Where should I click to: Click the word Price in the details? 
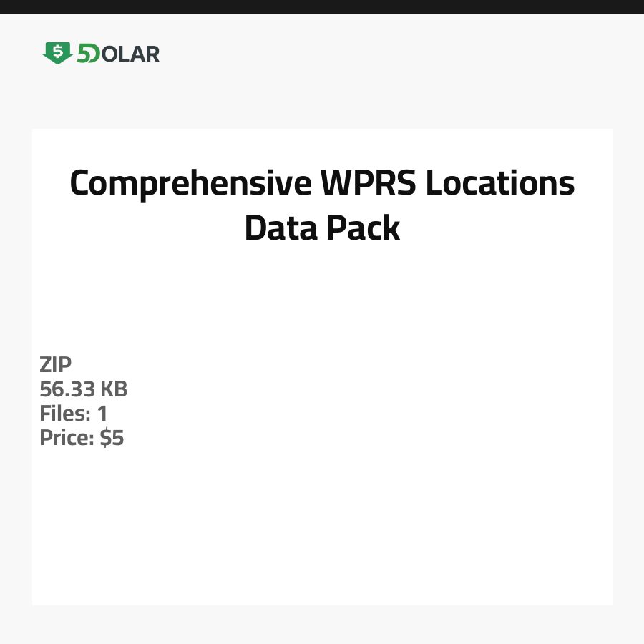click(x=65, y=438)
